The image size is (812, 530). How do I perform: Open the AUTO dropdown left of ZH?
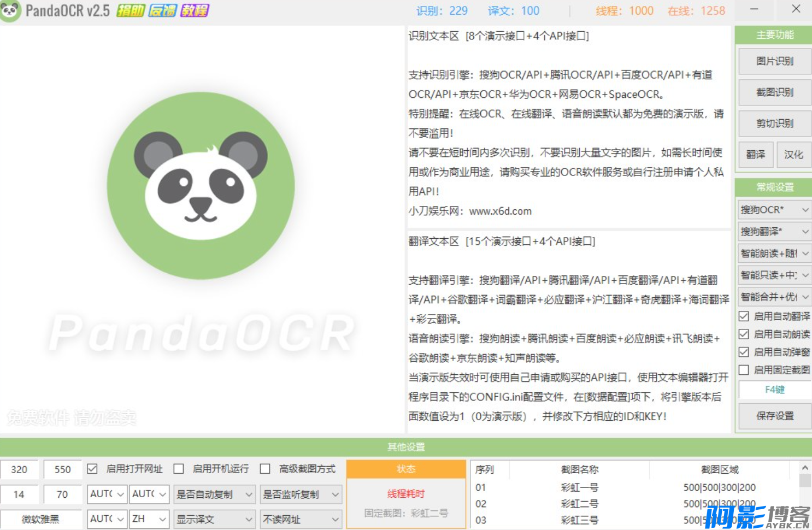(107, 519)
